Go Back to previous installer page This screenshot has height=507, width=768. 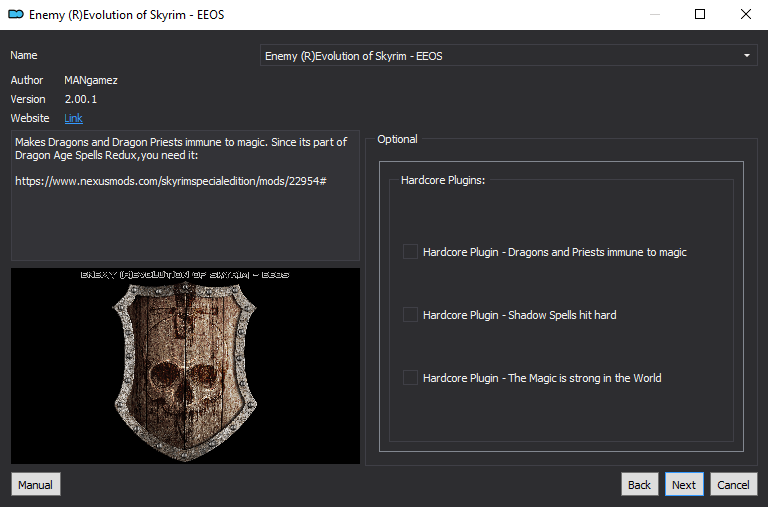coord(639,484)
